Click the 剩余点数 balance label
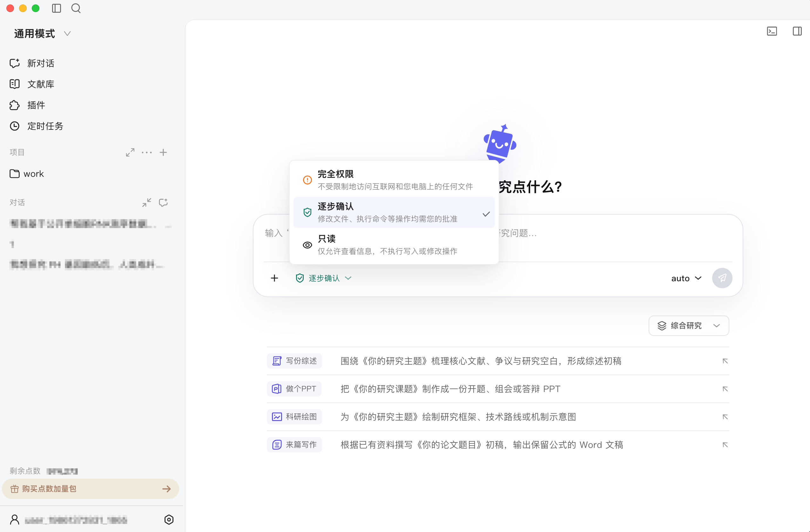The image size is (810, 532). point(25,471)
